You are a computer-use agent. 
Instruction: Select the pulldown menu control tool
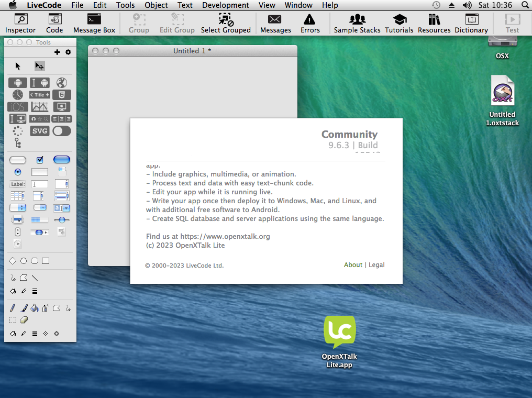(40, 208)
